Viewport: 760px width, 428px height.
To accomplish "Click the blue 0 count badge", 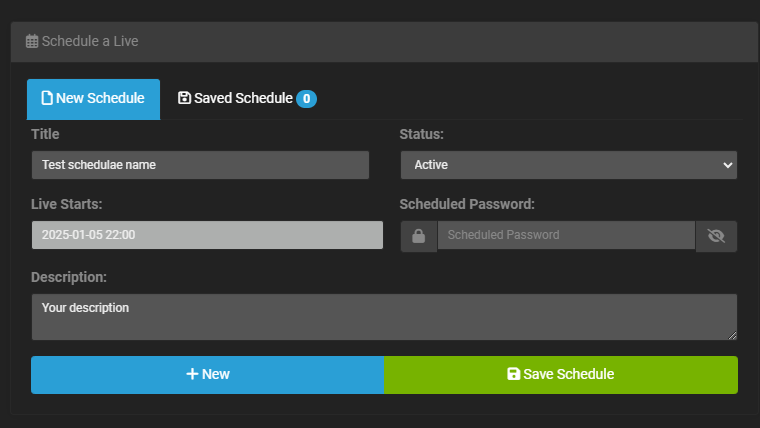I will [x=306, y=99].
